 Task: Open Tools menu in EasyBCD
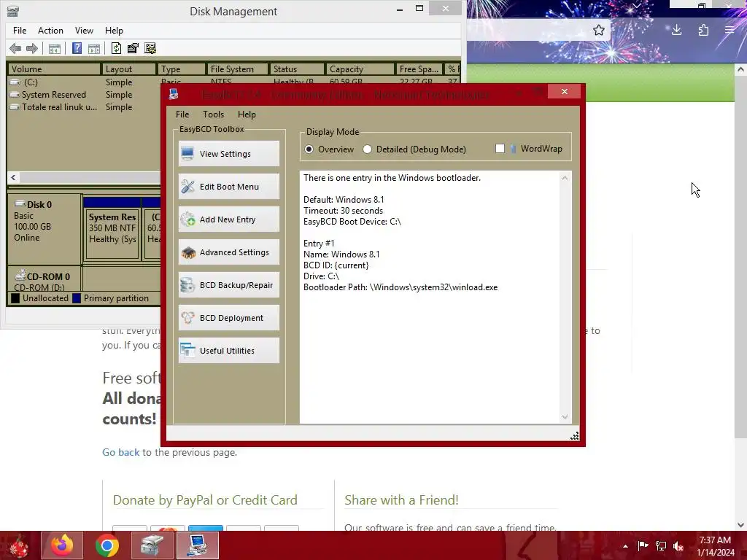coord(213,114)
